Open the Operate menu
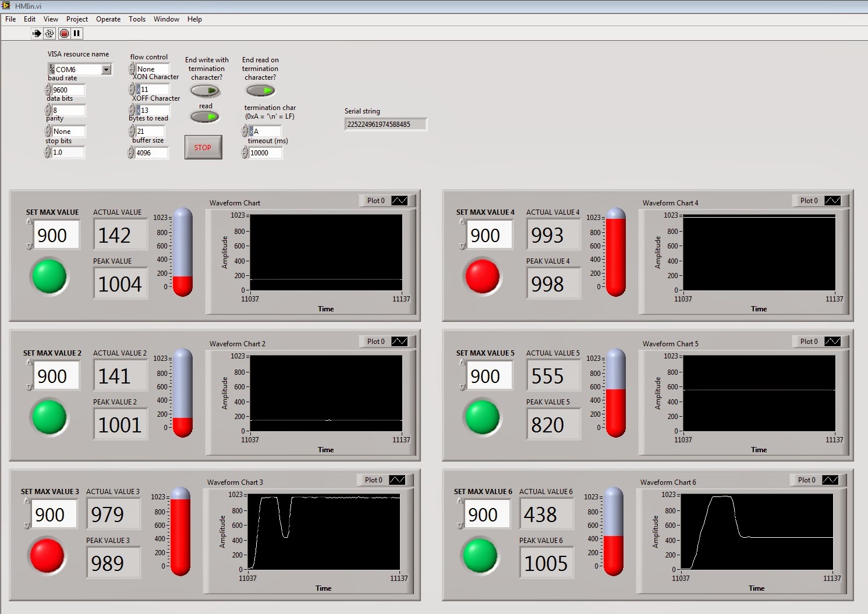Image resolution: width=868 pixels, height=614 pixels. pyautogui.click(x=108, y=19)
